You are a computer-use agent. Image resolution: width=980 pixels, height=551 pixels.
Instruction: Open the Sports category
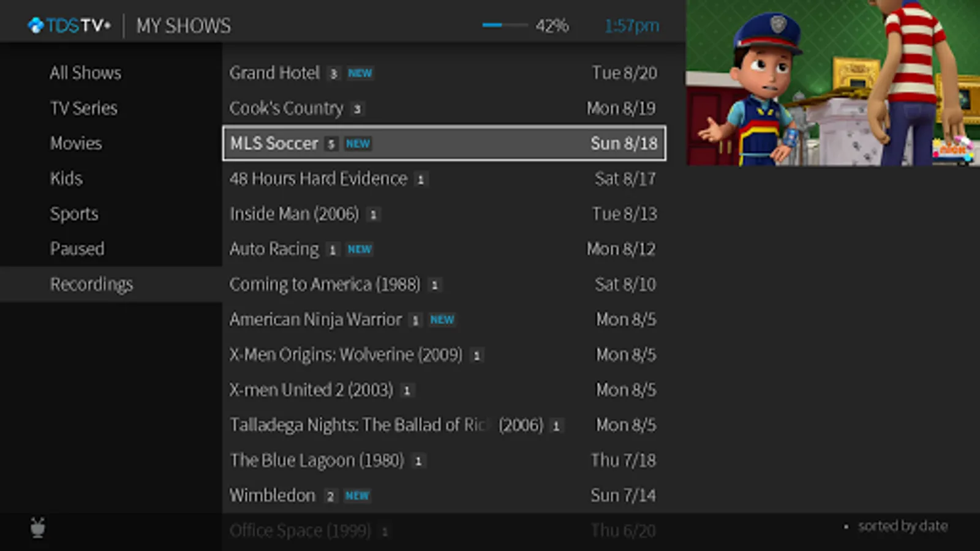74,214
